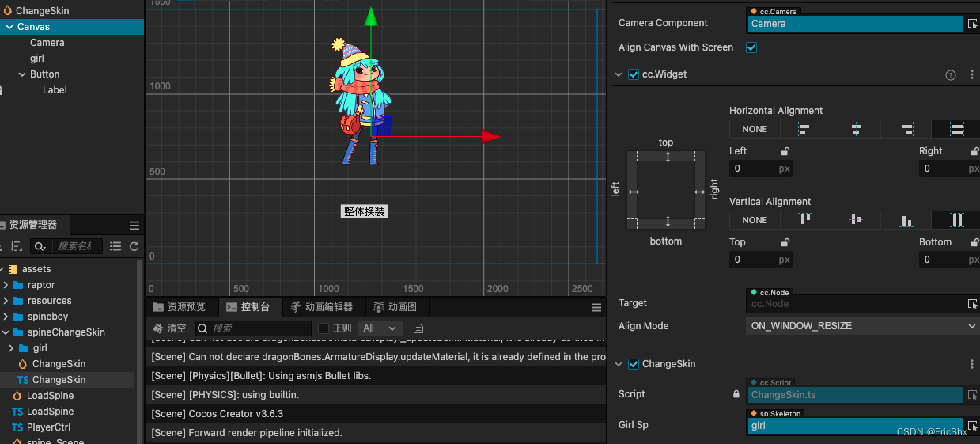
Task: Collapse the spineChangeSkin folder
Action: click(x=6, y=332)
